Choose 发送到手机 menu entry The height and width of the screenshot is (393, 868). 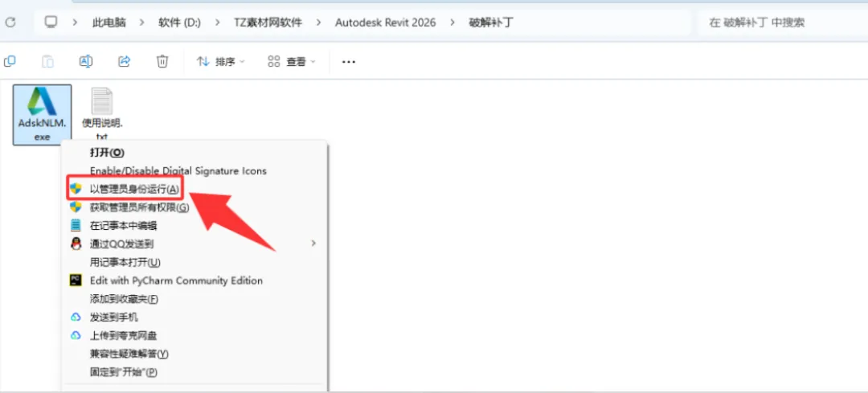coord(114,317)
